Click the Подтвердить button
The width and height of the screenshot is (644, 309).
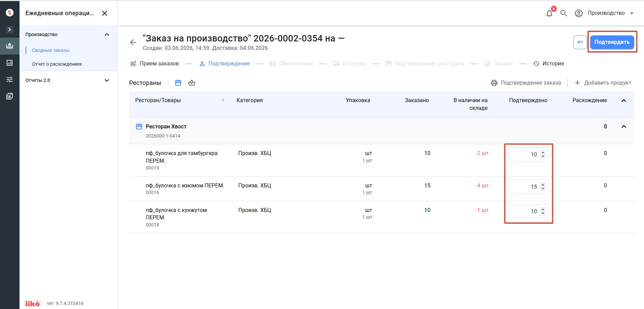click(x=612, y=42)
